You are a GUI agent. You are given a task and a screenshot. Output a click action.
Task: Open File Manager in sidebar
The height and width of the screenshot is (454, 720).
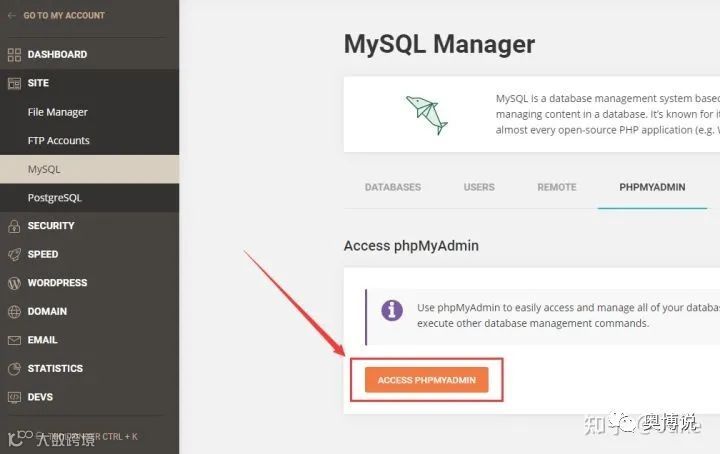(x=57, y=112)
